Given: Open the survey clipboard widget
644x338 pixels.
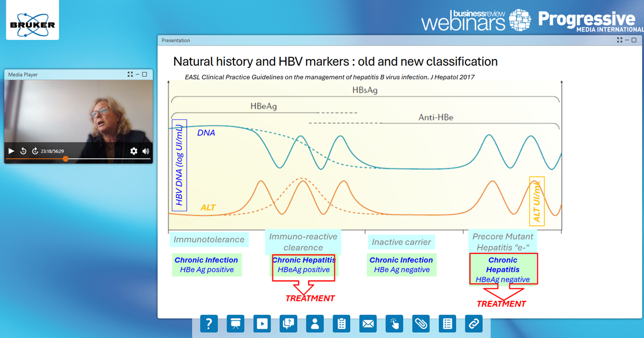Looking at the screenshot, I should 341,324.
